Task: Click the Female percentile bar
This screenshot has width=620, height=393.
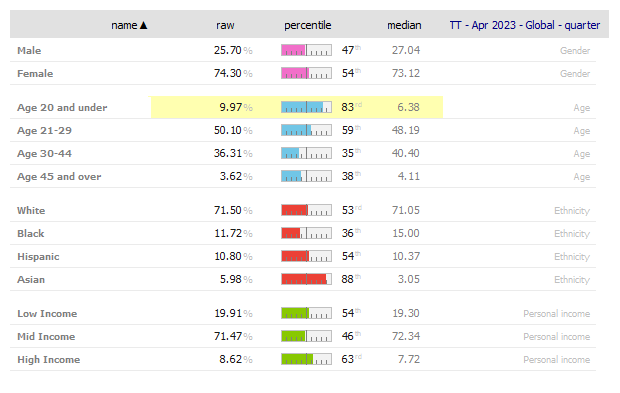Action: [306, 73]
